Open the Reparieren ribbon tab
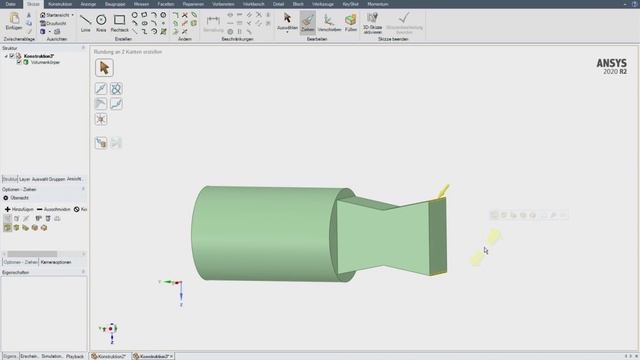The height and width of the screenshot is (360, 640). pos(193,4)
